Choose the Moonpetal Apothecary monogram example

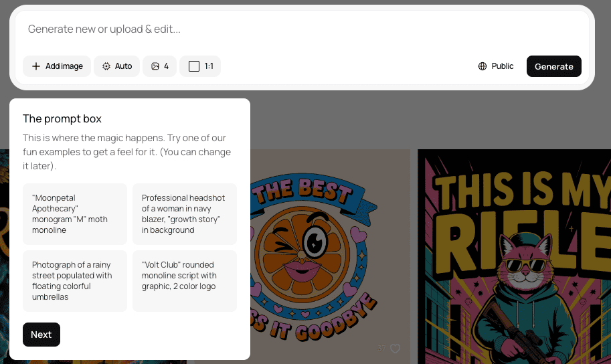tap(75, 214)
